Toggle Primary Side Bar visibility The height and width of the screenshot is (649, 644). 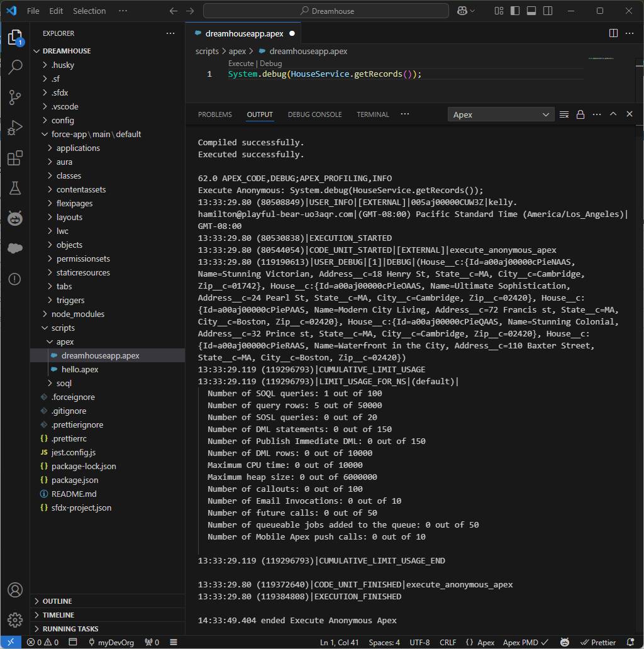click(515, 11)
